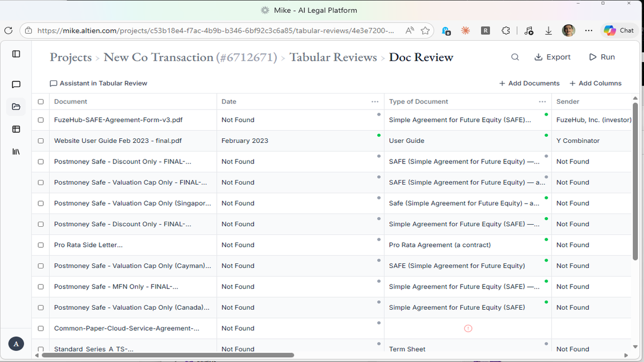Open the browser profile picture
The image size is (644, 362).
tap(569, 31)
